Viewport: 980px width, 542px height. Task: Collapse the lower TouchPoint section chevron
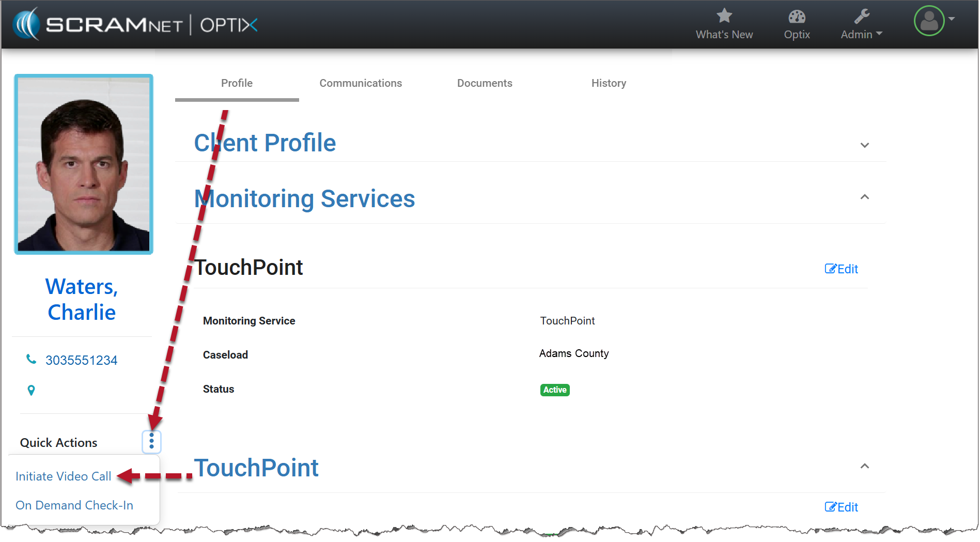[864, 467]
